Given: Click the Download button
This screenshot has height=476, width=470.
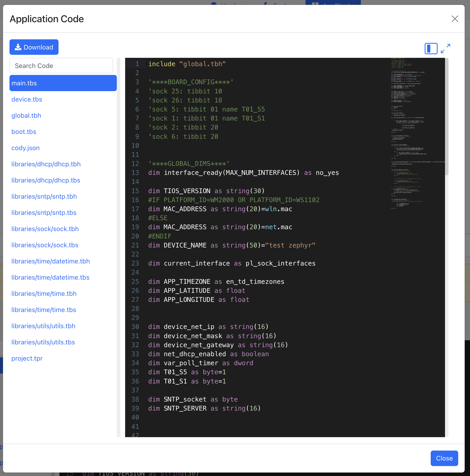Looking at the screenshot, I should point(34,47).
